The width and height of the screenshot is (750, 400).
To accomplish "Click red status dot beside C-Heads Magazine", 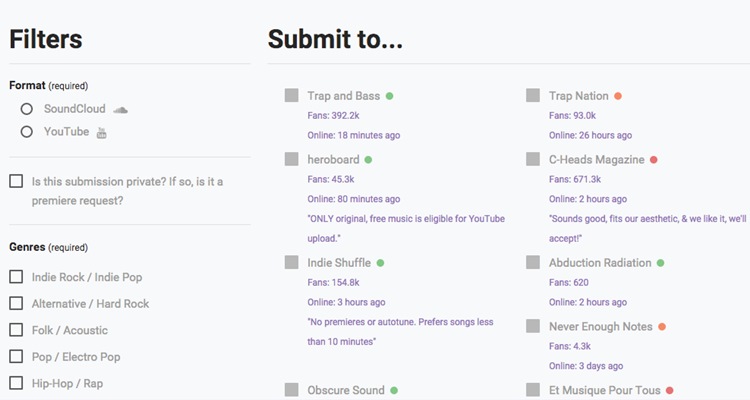I will click(x=653, y=160).
